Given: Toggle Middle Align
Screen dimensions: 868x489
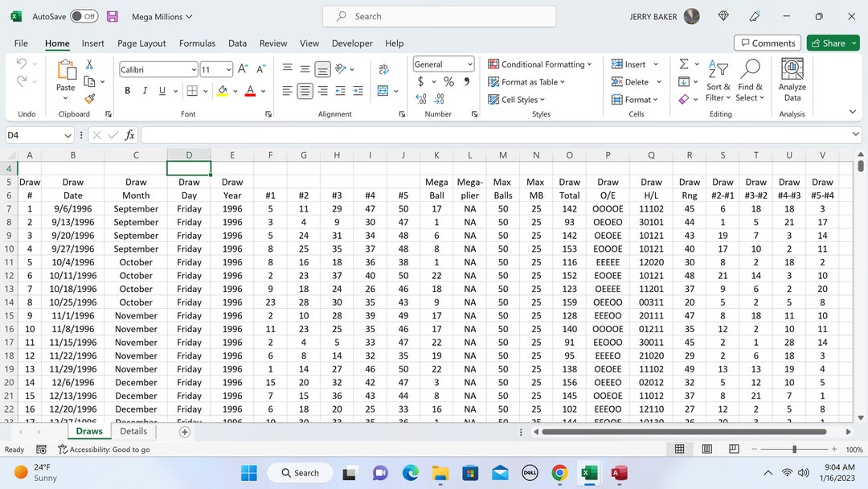Looking at the screenshot, I should tap(305, 68).
